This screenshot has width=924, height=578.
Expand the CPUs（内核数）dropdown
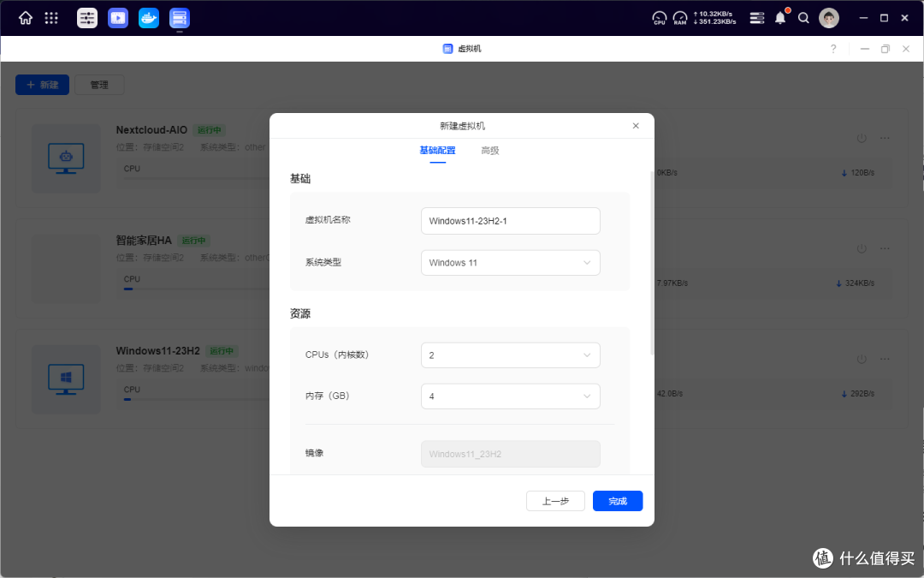click(510, 355)
